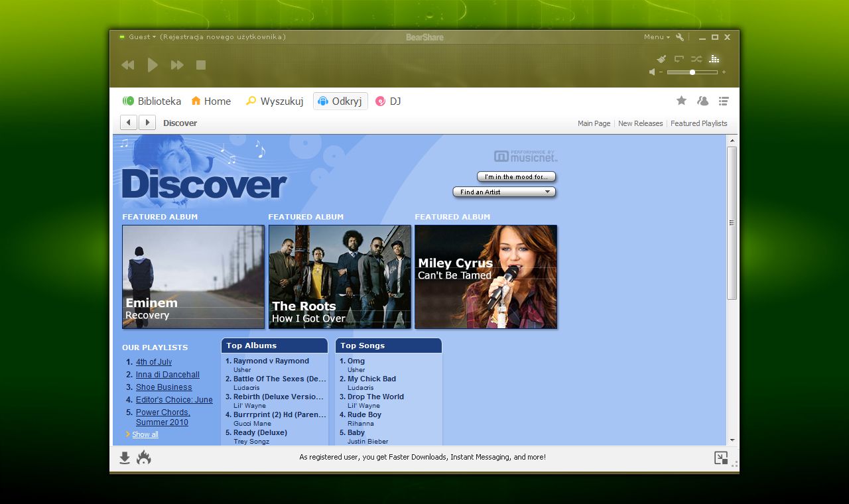Open the New Releases link
Image resolution: width=849 pixels, height=504 pixels.
tap(640, 123)
